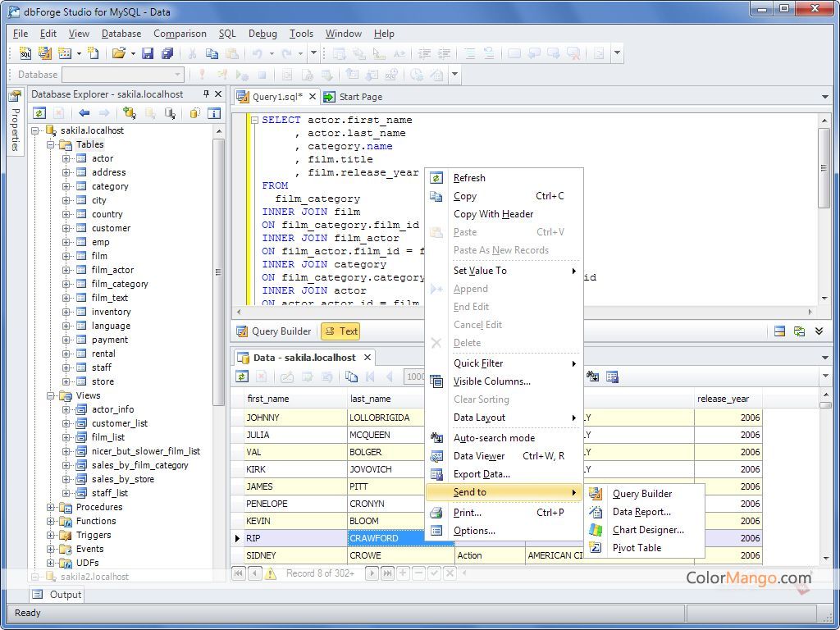Close the Database Explorer panel
840x630 pixels.
pos(218,94)
